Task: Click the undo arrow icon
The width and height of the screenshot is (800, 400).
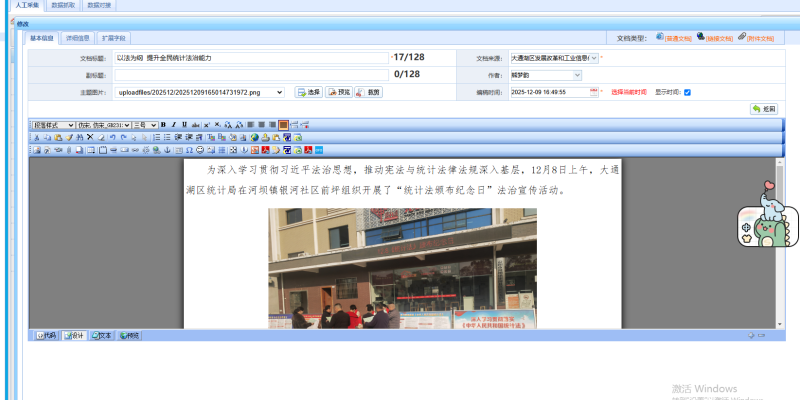Action: (x=112, y=137)
